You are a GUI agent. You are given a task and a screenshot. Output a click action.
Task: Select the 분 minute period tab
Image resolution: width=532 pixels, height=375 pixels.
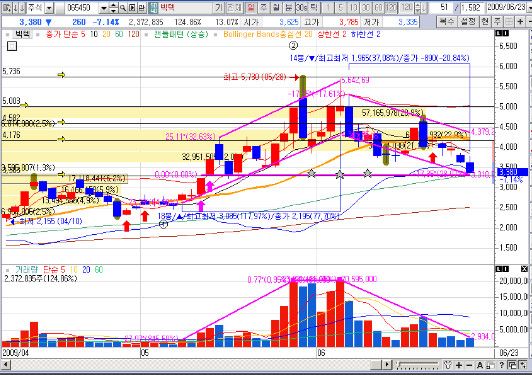289,7
